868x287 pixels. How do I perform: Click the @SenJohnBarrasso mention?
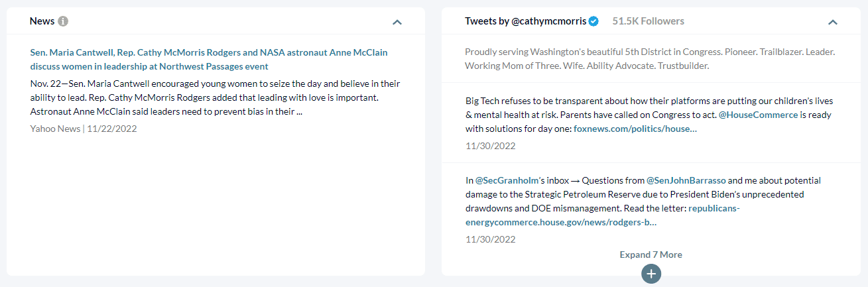(686, 180)
